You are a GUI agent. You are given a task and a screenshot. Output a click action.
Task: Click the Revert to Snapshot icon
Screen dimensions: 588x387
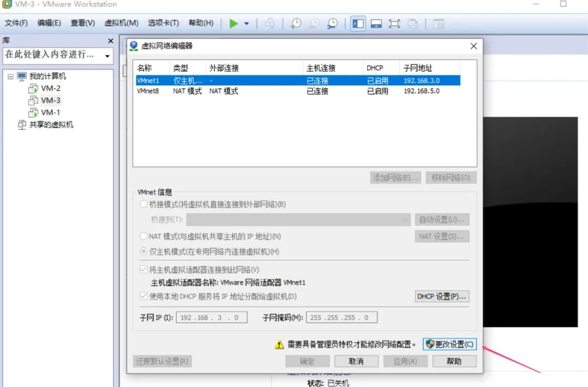tap(314, 23)
